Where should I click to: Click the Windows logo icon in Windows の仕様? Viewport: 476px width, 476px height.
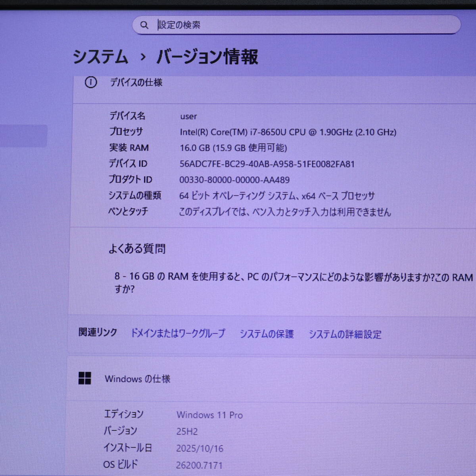click(85, 378)
